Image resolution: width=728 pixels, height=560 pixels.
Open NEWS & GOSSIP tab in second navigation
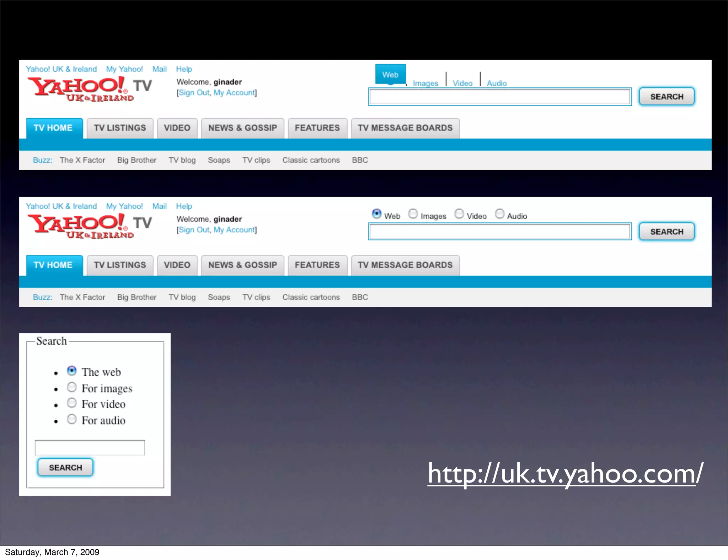pos(242,265)
